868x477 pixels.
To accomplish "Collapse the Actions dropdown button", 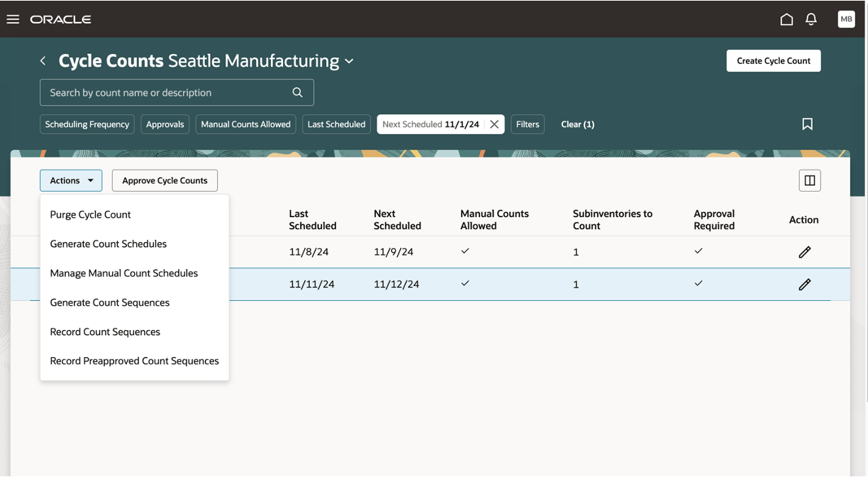I will tap(71, 180).
